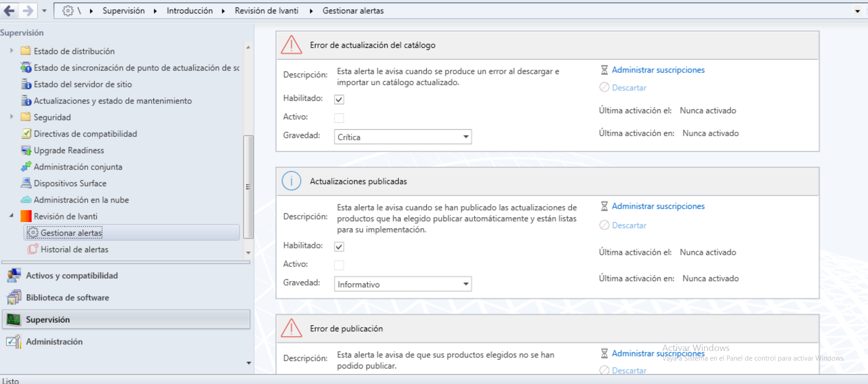Click the Revisión de Ivanti orange icon
Viewport: 868px width, 384px height.
[26, 216]
